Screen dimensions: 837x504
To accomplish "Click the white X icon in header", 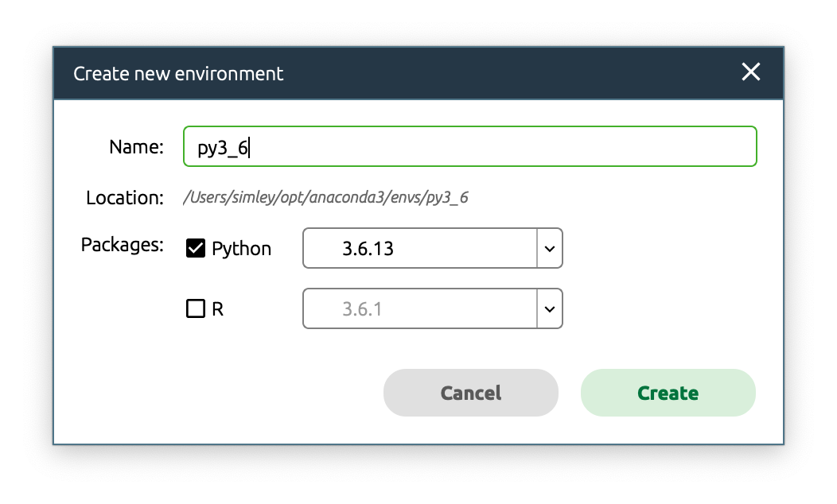I will point(750,72).
